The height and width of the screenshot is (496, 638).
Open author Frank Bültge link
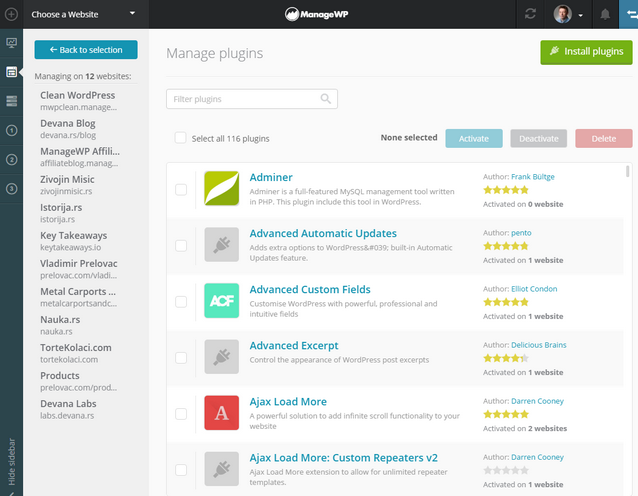click(x=533, y=177)
